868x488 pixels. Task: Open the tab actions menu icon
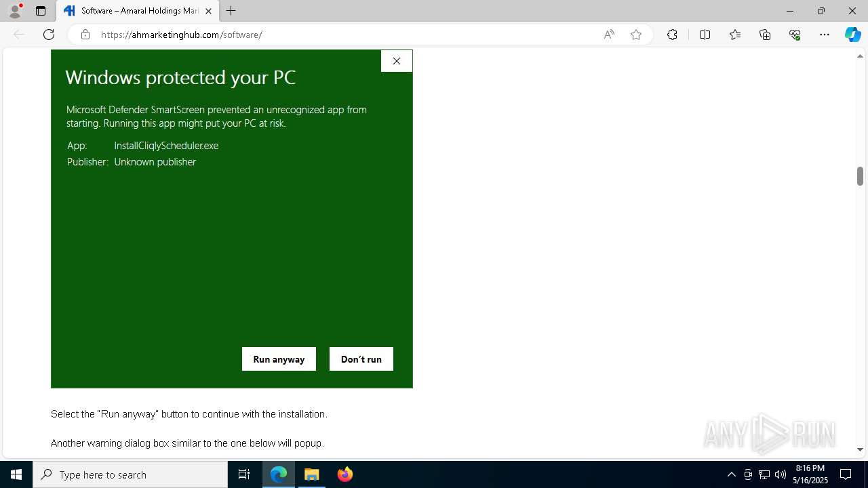[x=41, y=11]
